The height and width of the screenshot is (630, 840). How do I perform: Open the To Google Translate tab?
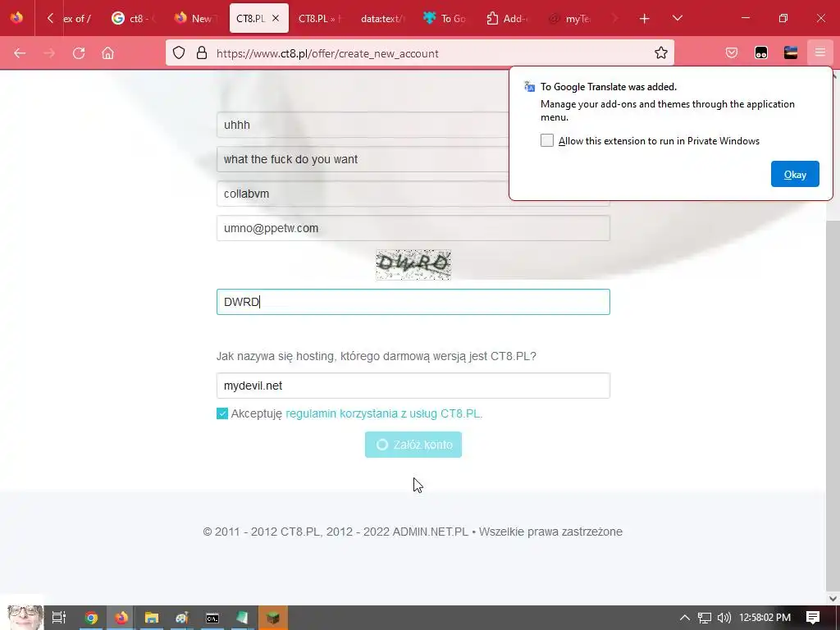[x=445, y=18]
